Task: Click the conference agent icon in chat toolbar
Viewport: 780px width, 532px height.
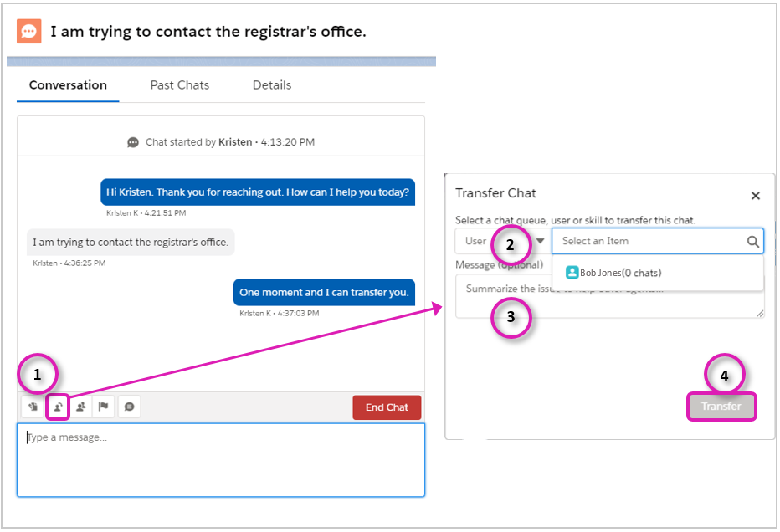Action: click(x=81, y=407)
